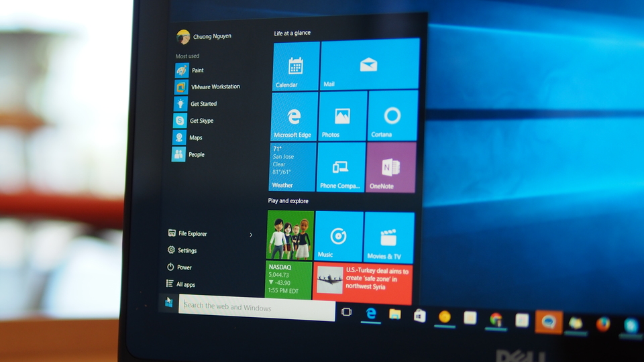Click the yellow round icon on the taskbar
The height and width of the screenshot is (362, 644).
coord(444,317)
